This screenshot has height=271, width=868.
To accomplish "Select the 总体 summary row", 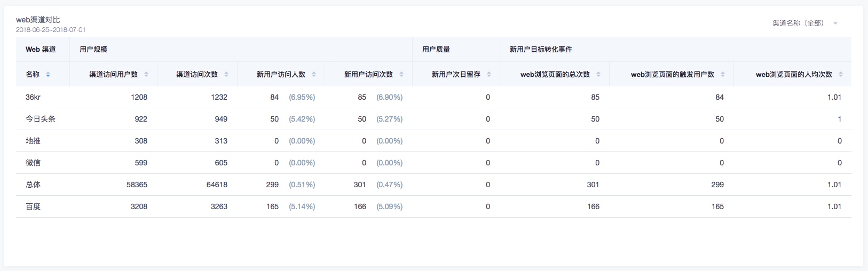I will pos(433,185).
